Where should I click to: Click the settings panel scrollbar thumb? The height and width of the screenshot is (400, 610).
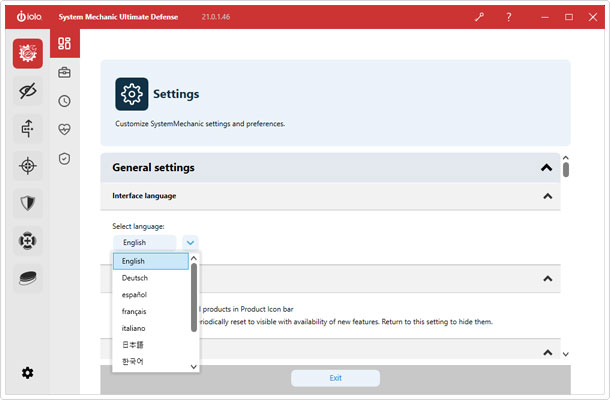pos(566,170)
